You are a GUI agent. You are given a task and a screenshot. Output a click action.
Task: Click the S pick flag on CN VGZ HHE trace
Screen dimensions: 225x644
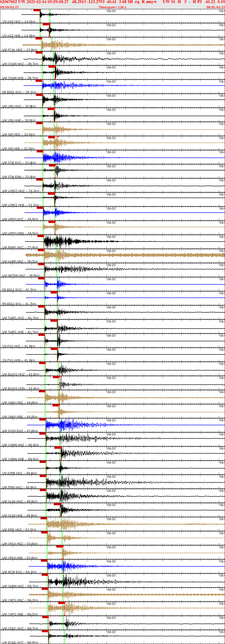point(46,24)
